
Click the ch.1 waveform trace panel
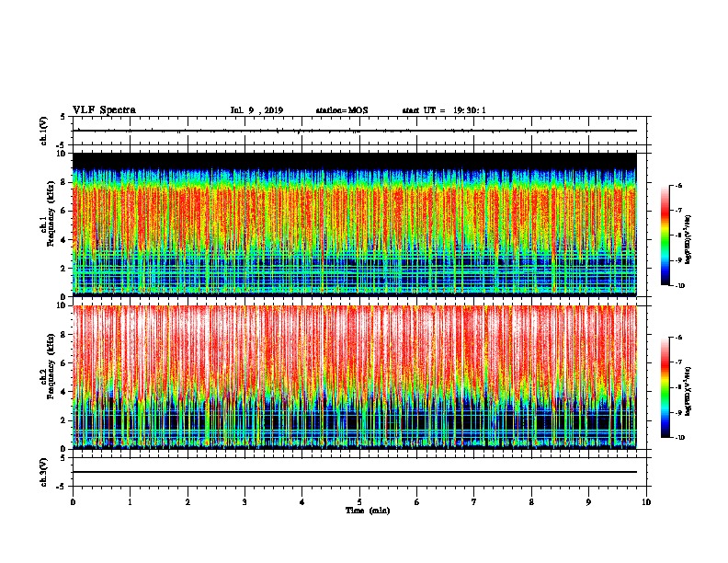[359, 131]
